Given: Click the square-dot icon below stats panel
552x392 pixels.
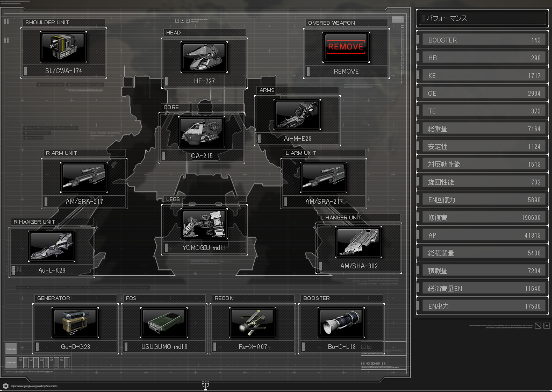Looking at the screenshot, I should [x=547, y=325].
